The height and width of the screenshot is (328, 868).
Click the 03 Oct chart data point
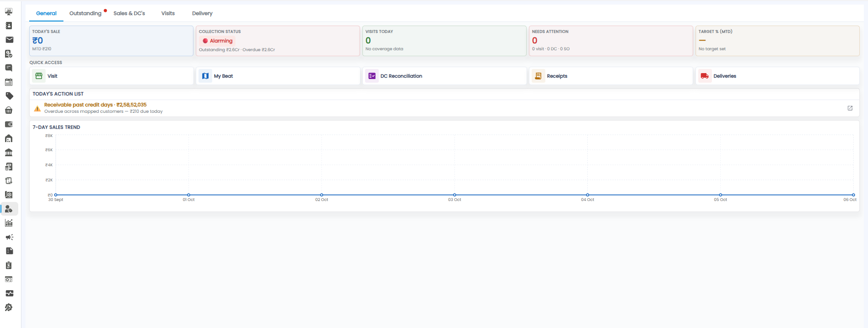pyautogui.click(x=455, y=195)
